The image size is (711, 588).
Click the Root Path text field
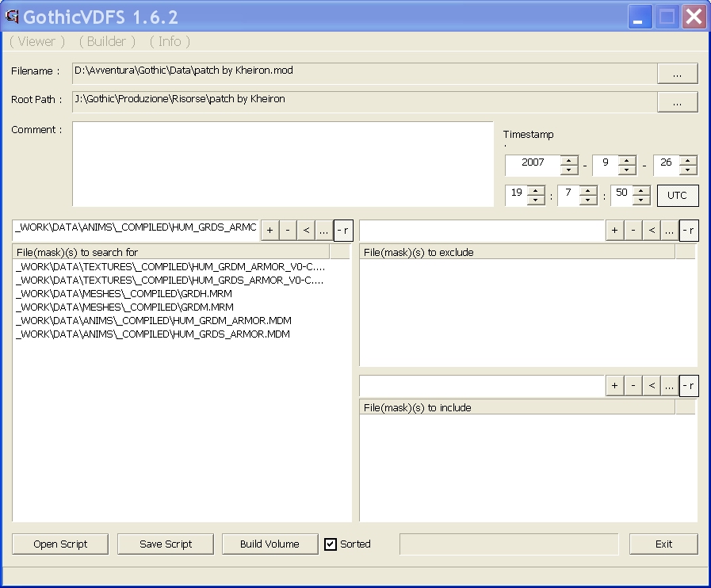coord(364,101)
